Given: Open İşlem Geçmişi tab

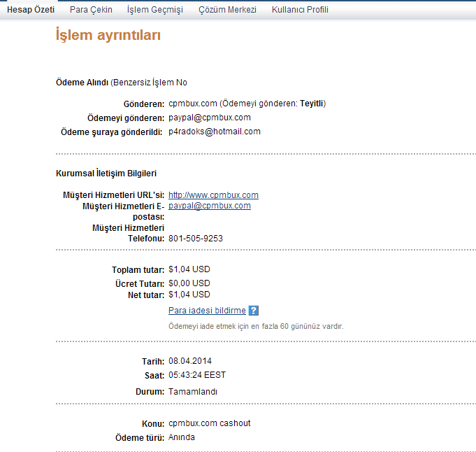Looking at the screenshot, I should (154, 10).
